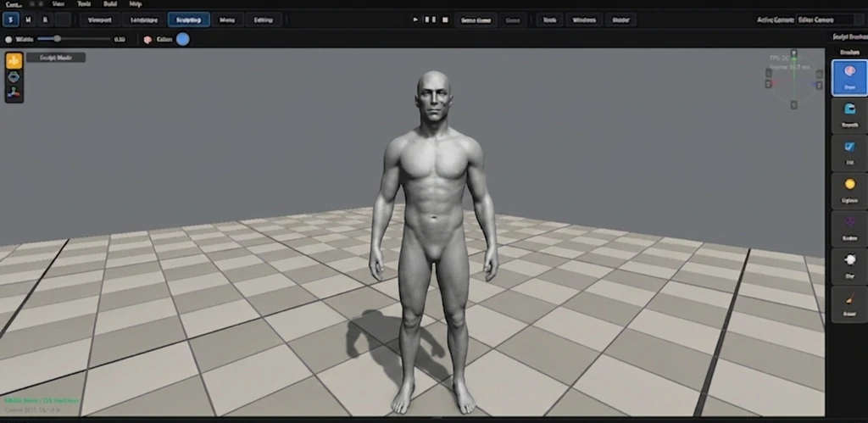Click the Game button next to stop
This screenshot has height=423, width=868.
pos(476,20)
